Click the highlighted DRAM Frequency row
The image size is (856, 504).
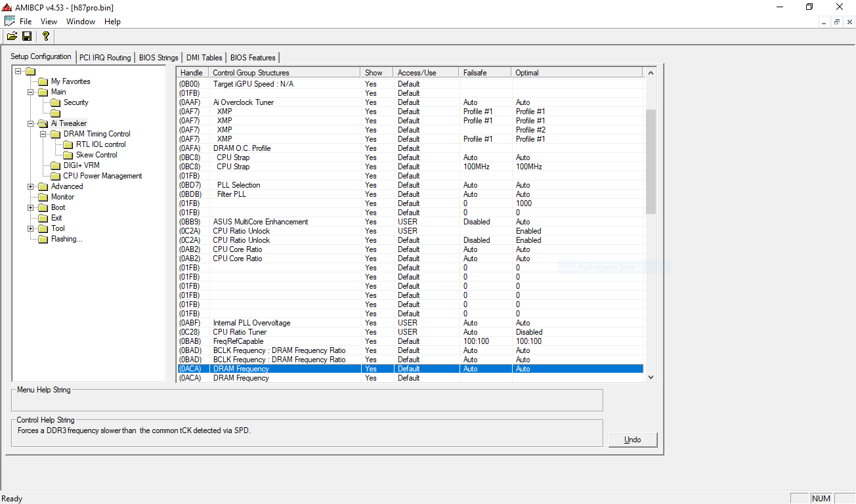pyautogui.click(x=410, y=369)
